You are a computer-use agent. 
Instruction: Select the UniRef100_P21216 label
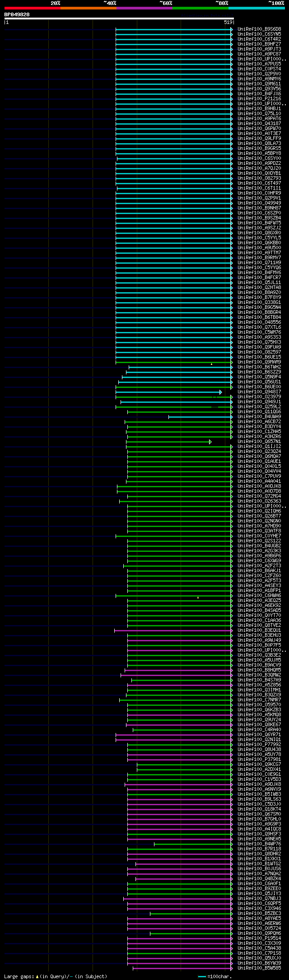[259, 98]
